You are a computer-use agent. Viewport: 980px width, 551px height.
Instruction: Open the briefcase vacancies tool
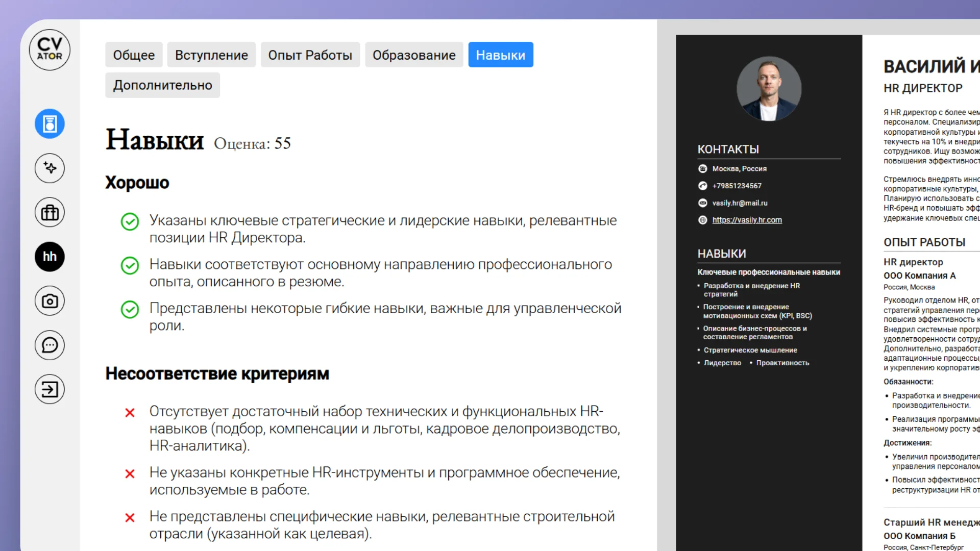49,212
